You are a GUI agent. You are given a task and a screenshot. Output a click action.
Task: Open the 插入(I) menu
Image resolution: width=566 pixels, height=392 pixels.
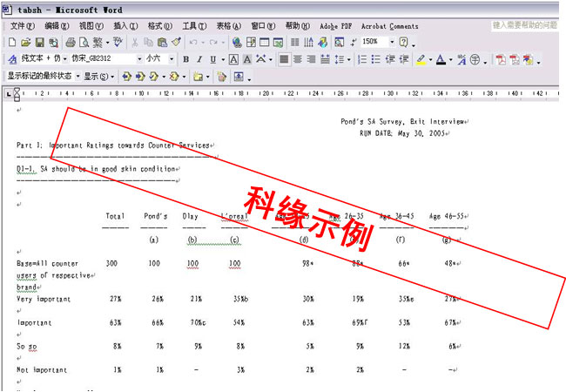click(x=125, y=26)
